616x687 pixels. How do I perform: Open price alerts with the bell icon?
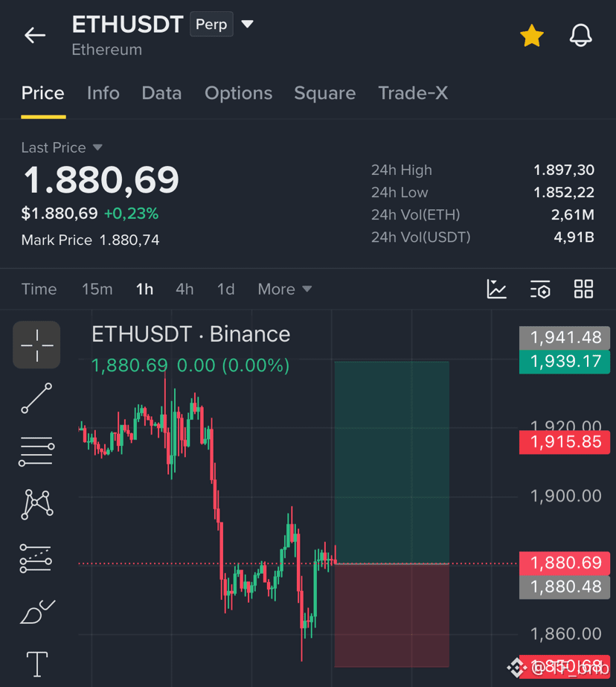click(580, 36)
